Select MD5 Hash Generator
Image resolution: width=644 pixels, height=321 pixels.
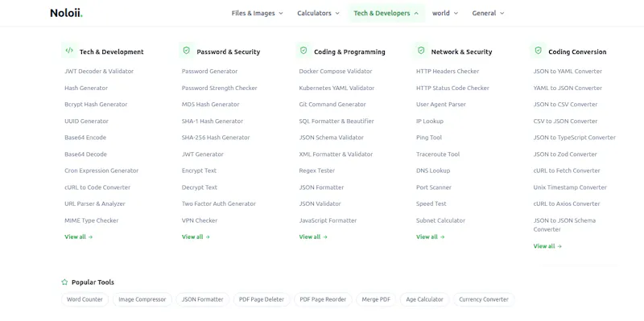210,105
